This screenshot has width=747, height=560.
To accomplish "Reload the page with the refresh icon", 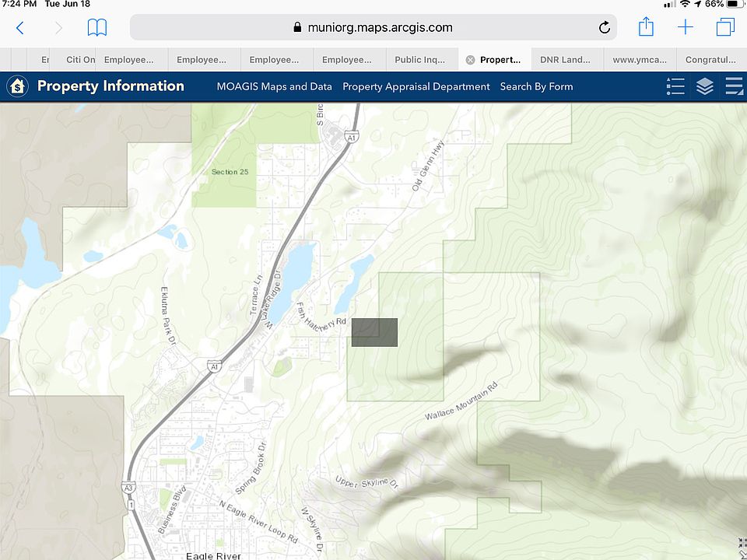I will pyautogui.click(x=605, y=28).
